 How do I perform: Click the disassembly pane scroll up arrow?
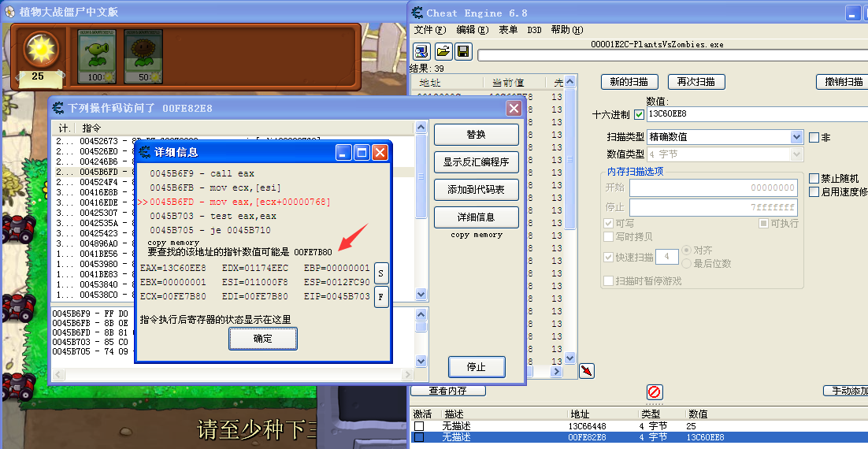[421, 314]
